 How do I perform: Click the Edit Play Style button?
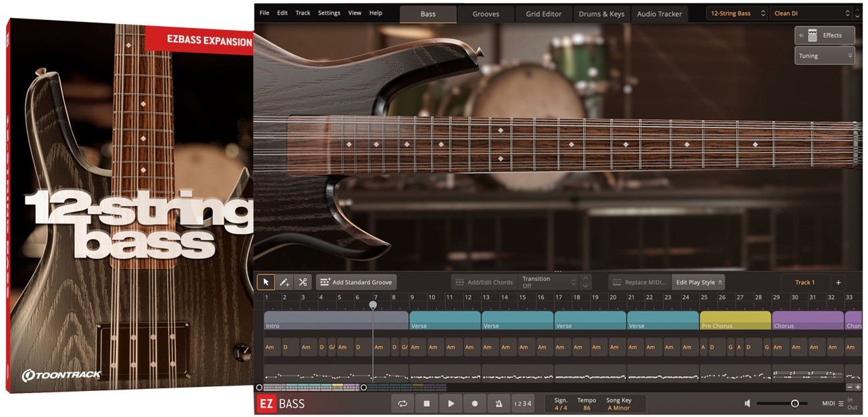pos(698,282)
